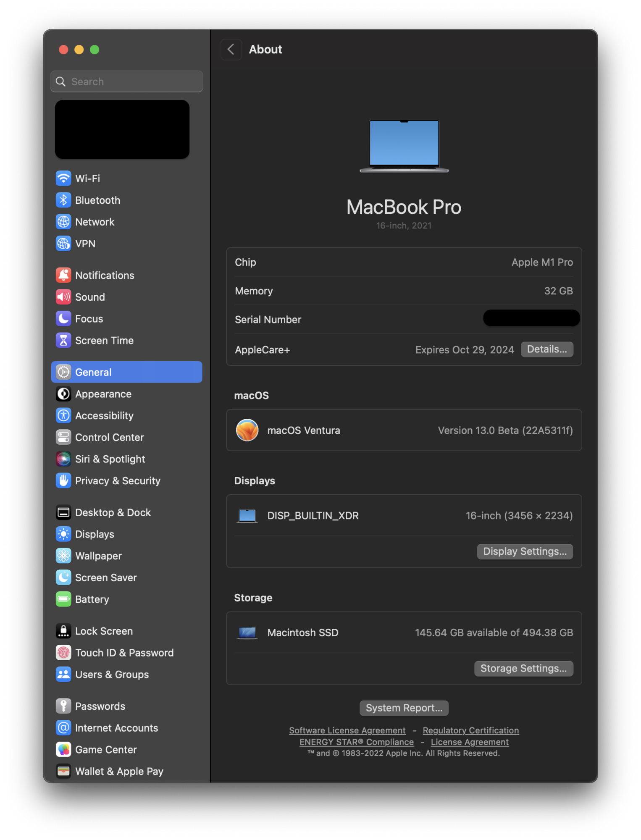
Task: Select the Sound speaker icon
Action: 63,297
